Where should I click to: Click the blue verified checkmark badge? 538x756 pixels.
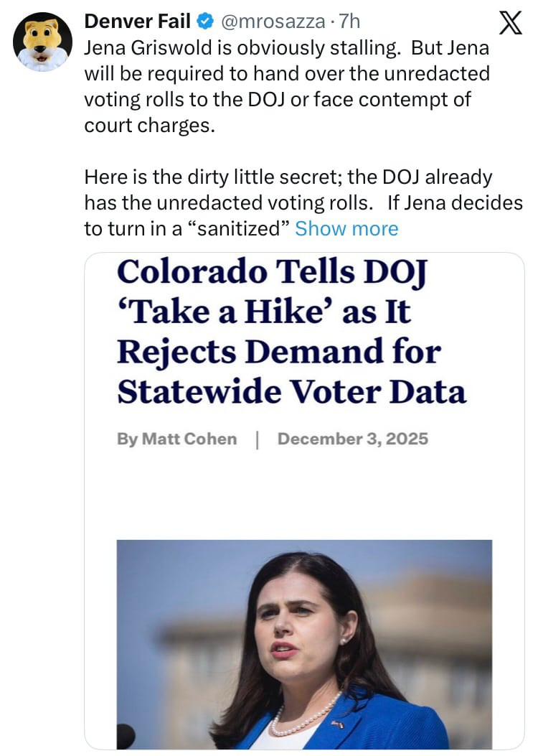204,22
